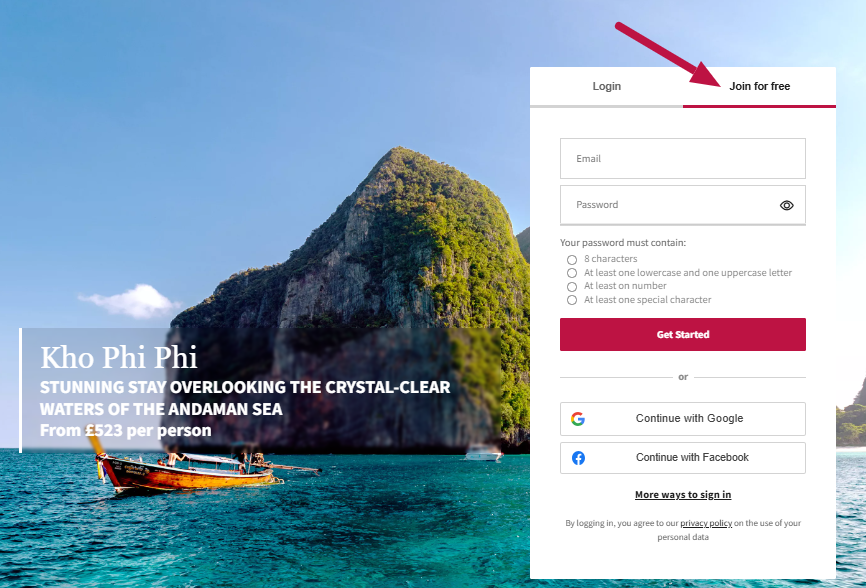Focus the Email input field
Screen dimensions: 866x588
683,158
